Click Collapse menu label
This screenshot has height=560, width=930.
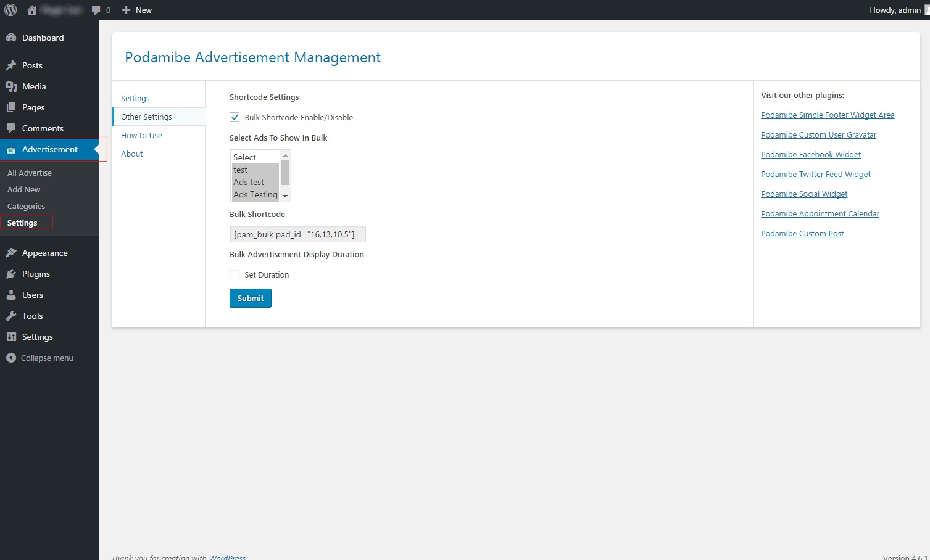[x=47, y=358]
